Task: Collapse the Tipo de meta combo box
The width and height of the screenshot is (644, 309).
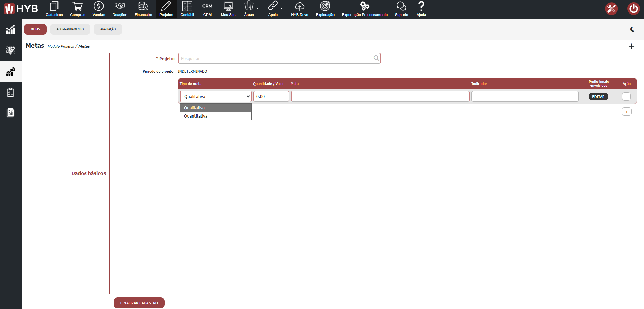Action: pyautogui.click(x=216, y=96)
